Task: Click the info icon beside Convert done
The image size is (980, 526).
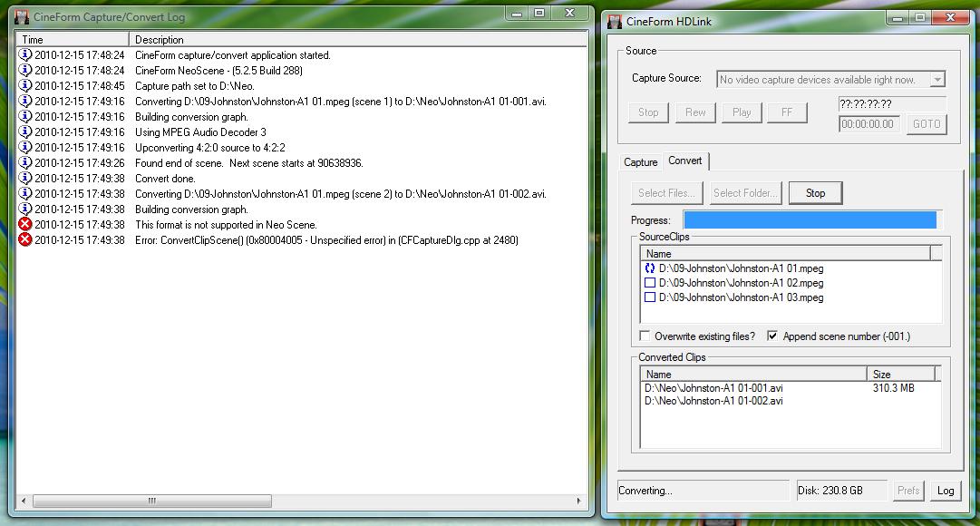Action: tap(25, 179)
